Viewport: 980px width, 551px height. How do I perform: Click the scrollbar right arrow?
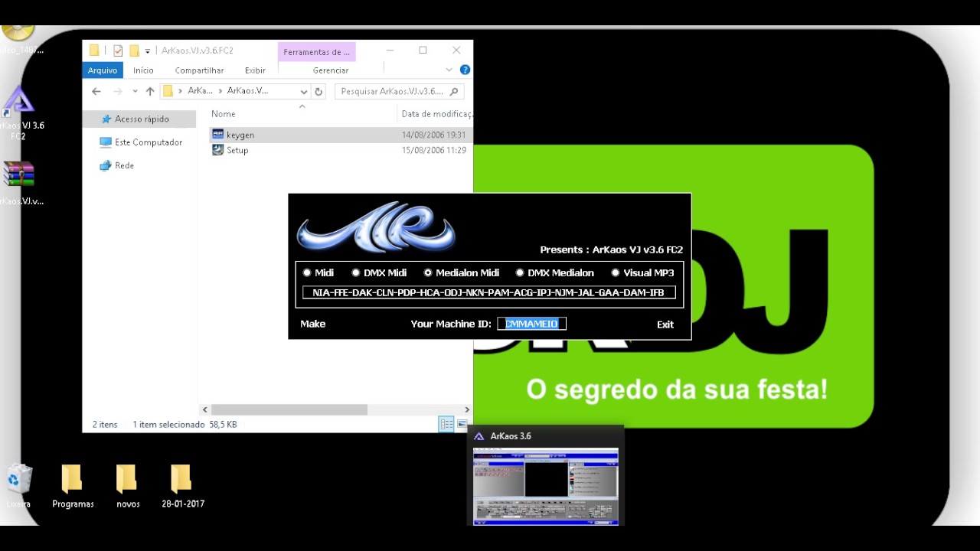pyautogui.click(x=467, y=410)
